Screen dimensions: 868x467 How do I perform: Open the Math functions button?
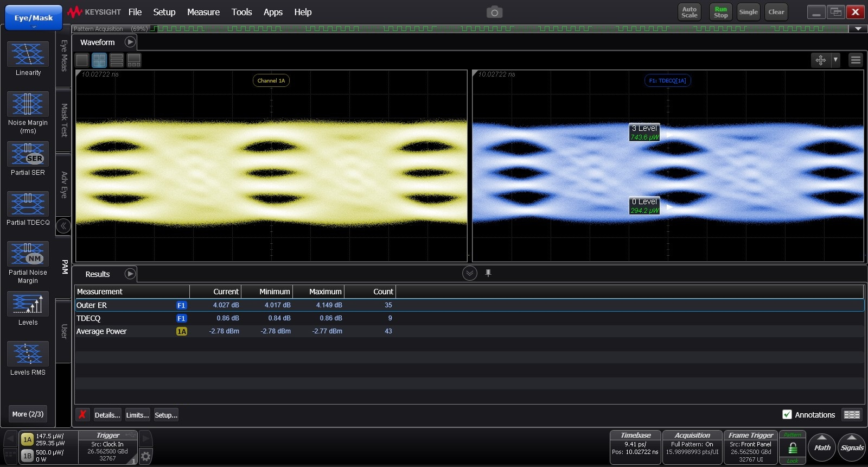coord(822,447)
